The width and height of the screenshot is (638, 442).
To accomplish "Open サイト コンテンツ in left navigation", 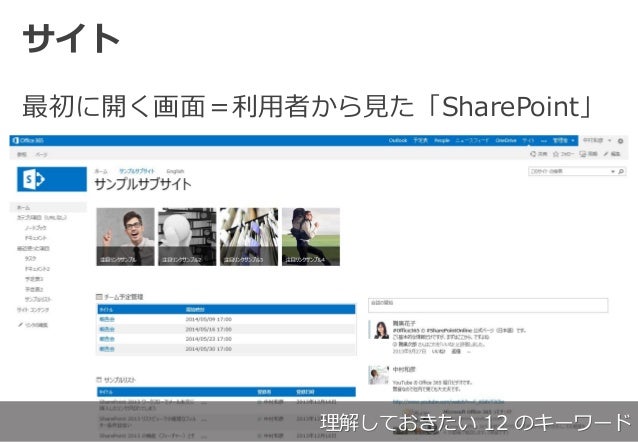I will 33,310.
